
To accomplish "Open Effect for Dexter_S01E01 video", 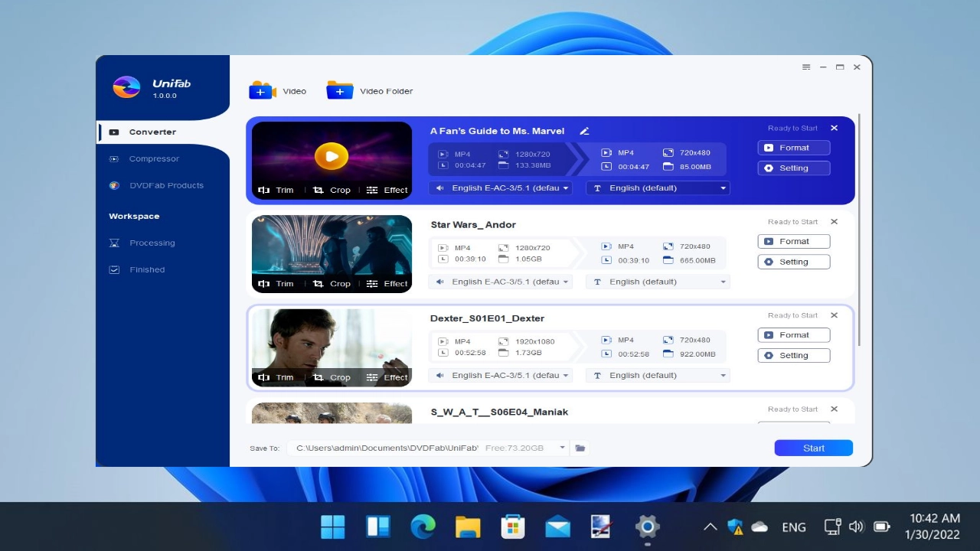I will [387, 377].
